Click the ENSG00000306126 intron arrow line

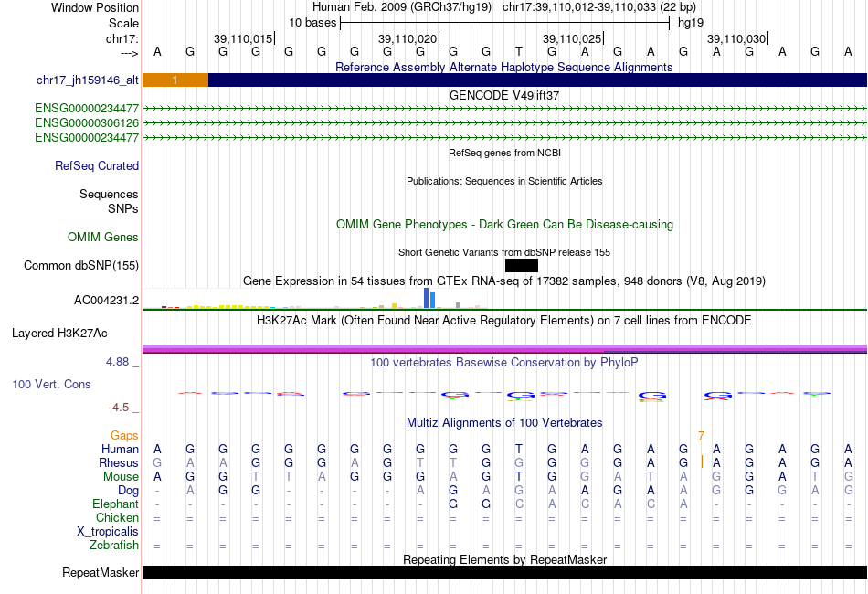[504, 122]
